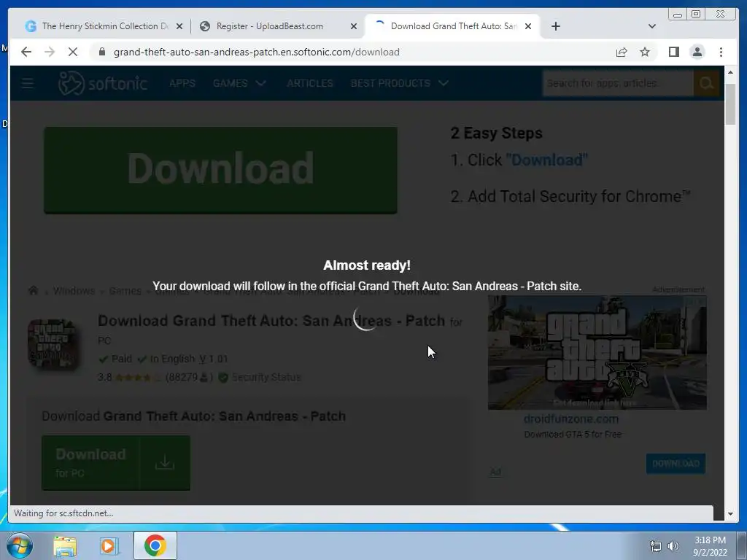The image size is (747, 560).
Task: Click the "Download GTA 5 for Free" text
Action: click(x=573, y=435)
